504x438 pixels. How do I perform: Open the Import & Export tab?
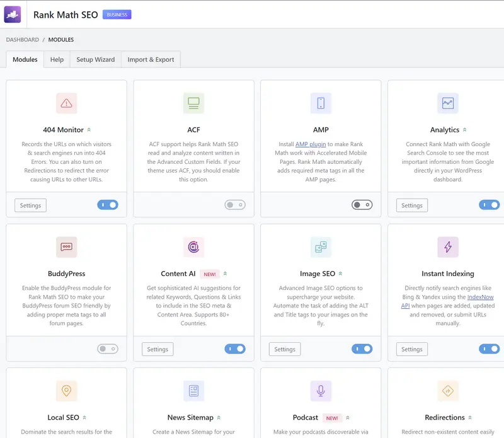click(151, 59)
